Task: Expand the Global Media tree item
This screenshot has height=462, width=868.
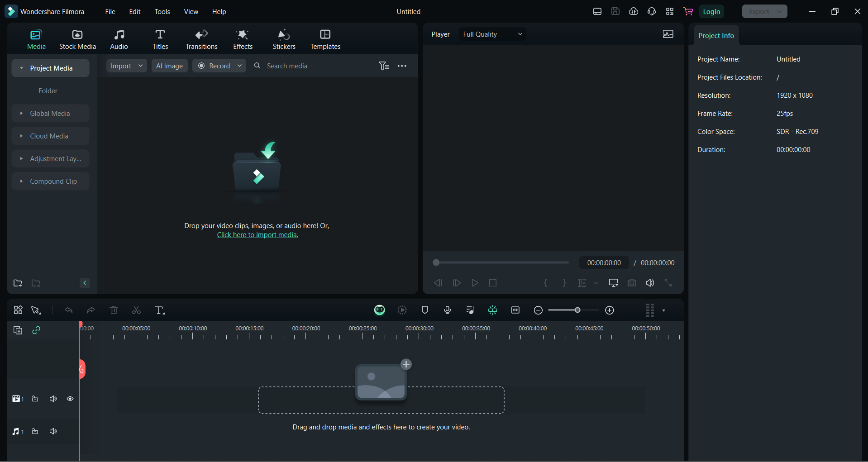Action: [21, 114]
